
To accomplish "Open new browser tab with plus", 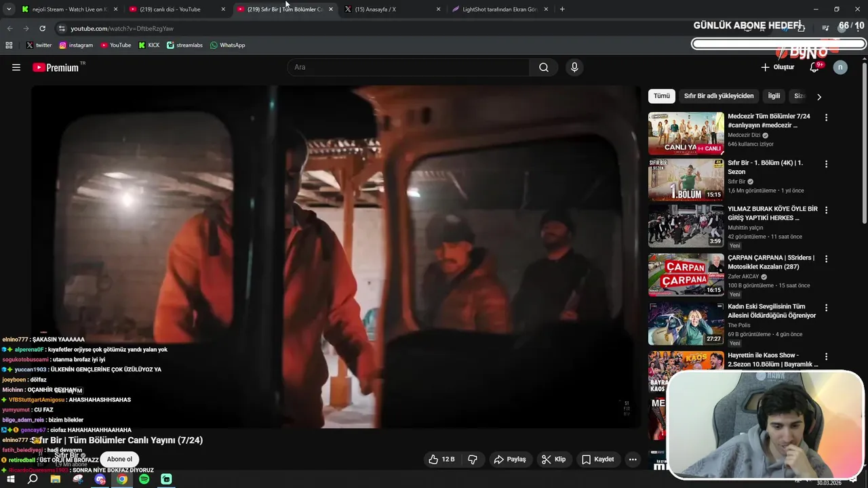I will pyautogui.click(x=562, y=9).
